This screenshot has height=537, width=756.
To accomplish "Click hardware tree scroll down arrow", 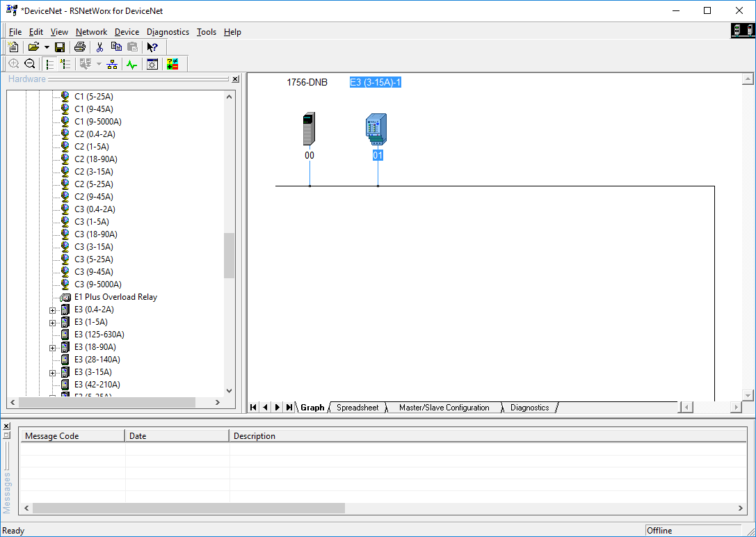I will click(x=229, y=390).
